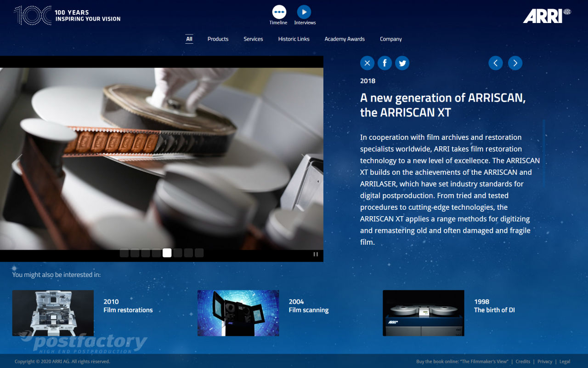Open the Credits footer link
Screen dimensions: 588x368
click(523, 362)
